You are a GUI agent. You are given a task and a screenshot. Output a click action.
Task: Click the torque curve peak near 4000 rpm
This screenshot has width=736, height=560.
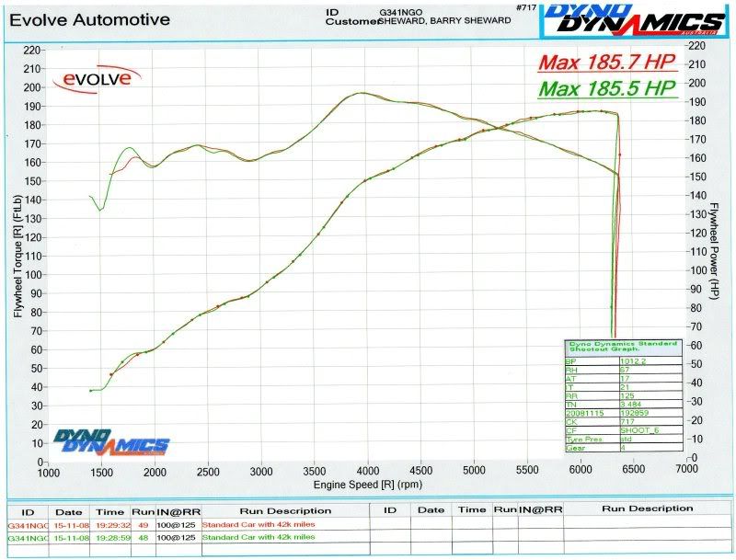click(x=362, y=93)
